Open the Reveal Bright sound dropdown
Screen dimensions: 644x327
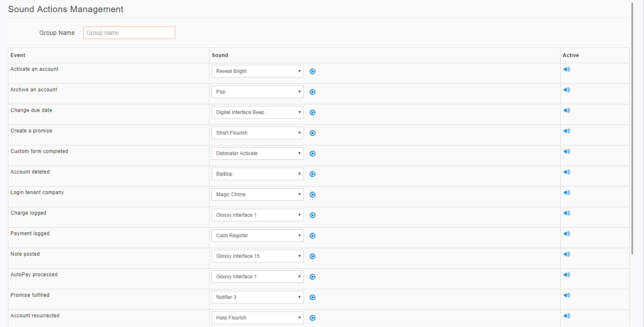[x=258, y=71]
